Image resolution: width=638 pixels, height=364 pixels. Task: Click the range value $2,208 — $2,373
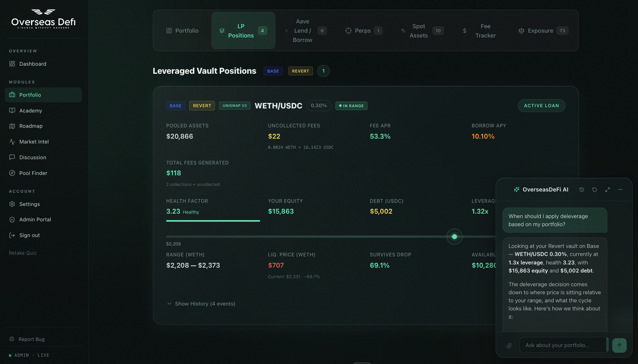coord(193,265)
